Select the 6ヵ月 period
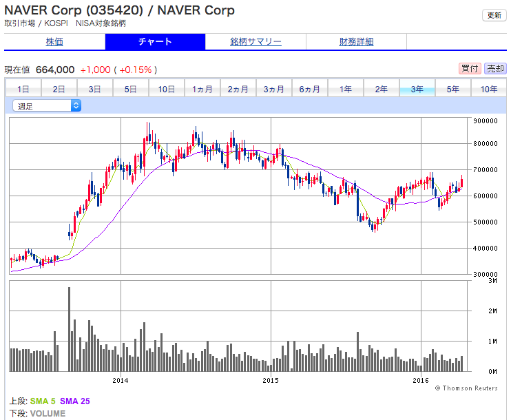 coord(310,89)
